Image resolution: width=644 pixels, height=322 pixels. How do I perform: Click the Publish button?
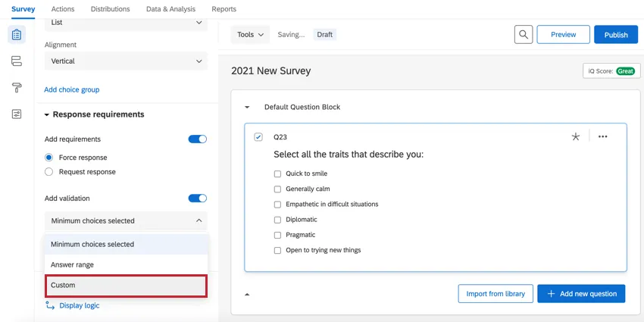[x=615, y=35]
